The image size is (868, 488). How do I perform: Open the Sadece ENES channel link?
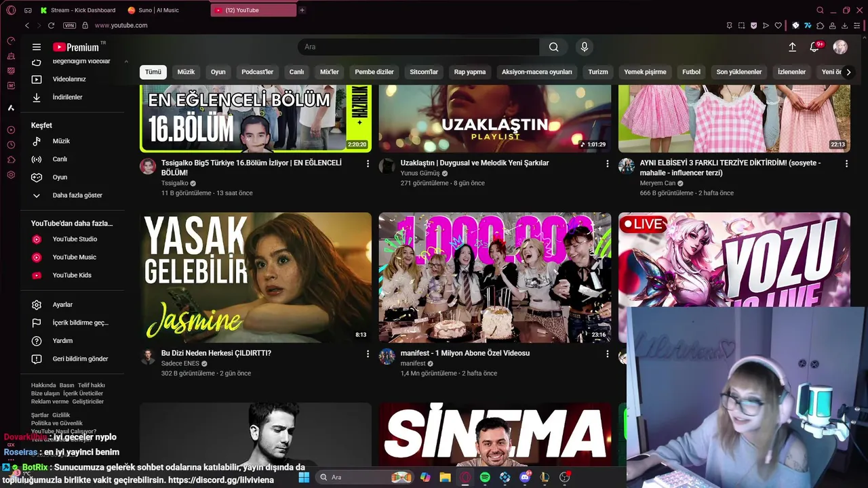(x=180, y=363)
